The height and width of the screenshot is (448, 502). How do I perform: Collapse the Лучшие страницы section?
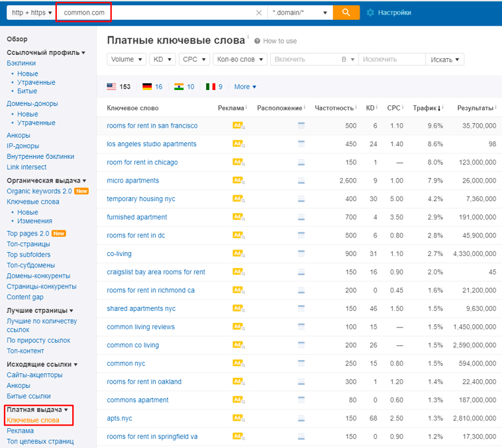(x=40, y=310)
